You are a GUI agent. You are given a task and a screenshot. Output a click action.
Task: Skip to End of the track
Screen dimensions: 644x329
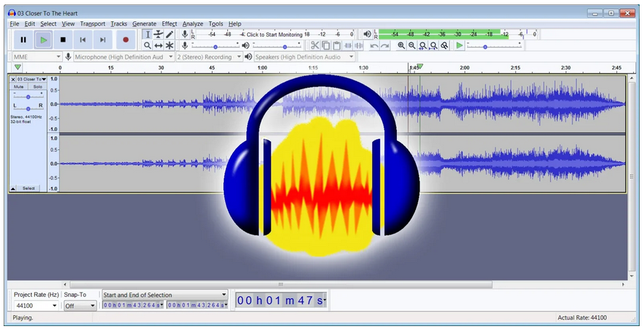pos(102,39)
